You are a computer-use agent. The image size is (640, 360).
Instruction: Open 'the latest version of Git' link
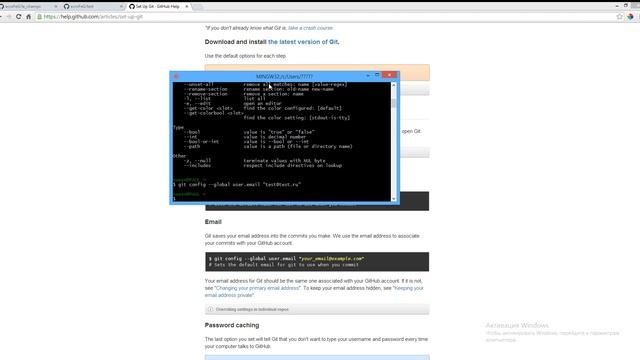pyautogui.click(x=303, y=42)
